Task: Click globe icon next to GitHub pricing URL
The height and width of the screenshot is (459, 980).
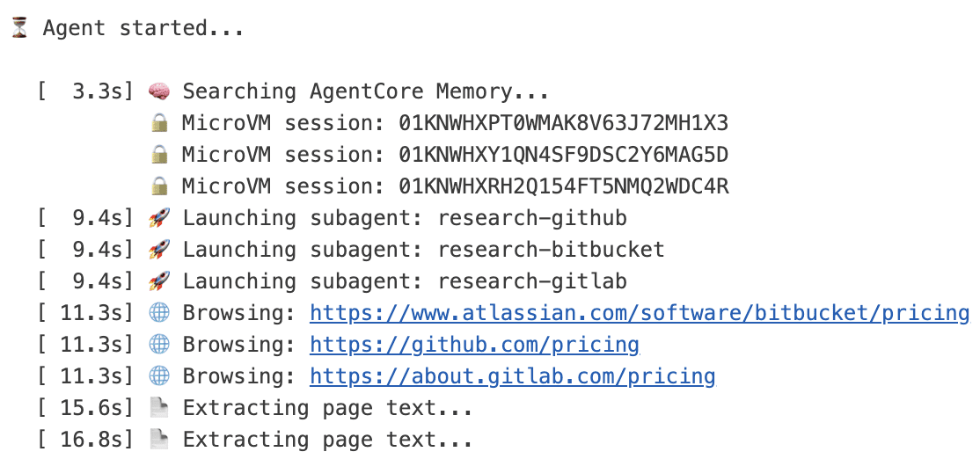Action: [x=159, y=345]
